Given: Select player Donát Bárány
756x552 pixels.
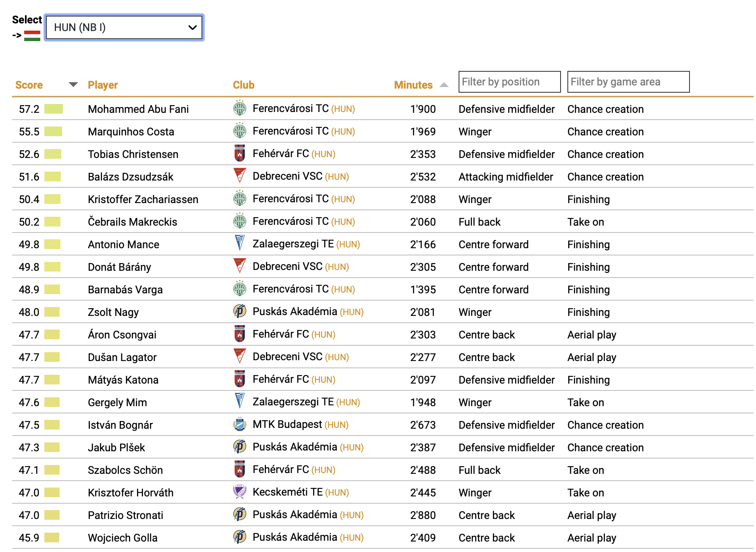Looking at the screenshot, I should [119, 267].
